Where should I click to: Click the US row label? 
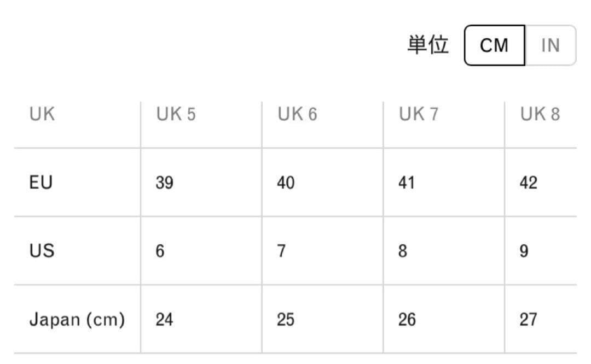point(42,251)
